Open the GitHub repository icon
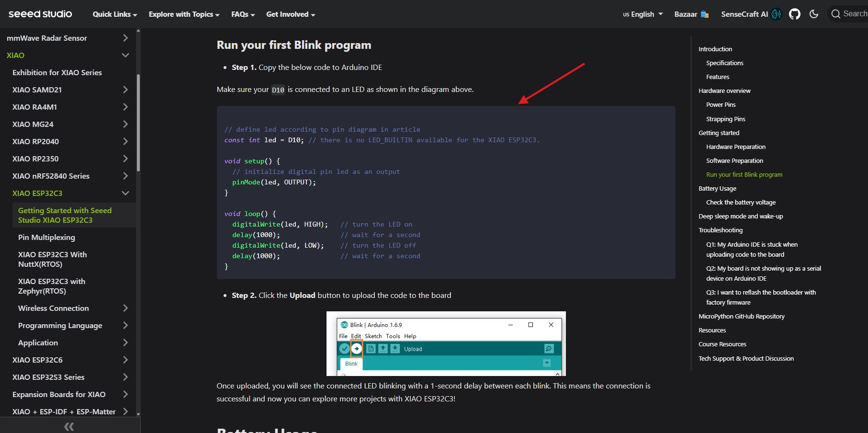 click(795, 14)
